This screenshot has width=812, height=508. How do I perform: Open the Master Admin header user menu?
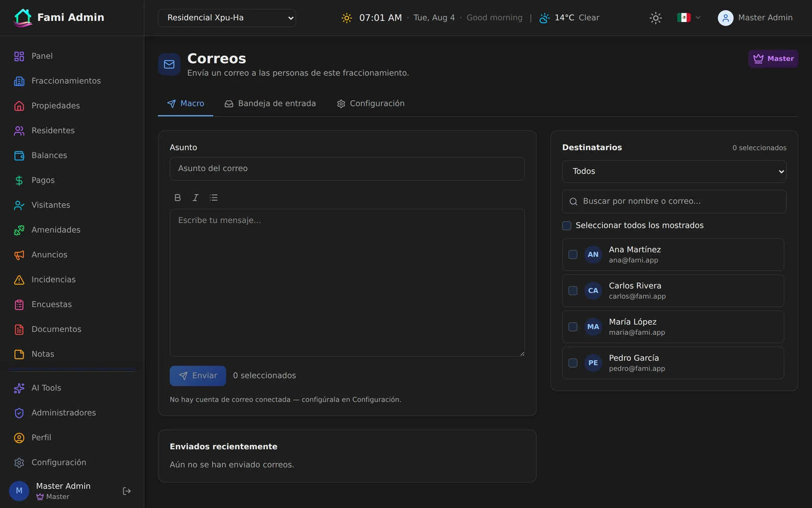(x=755, y=18)
